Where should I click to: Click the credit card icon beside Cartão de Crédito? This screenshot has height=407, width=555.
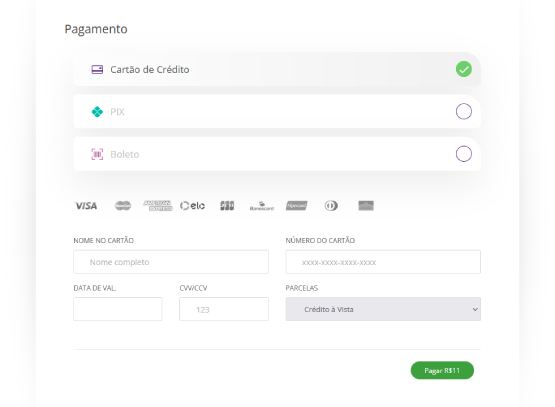[x=97, y=69]
